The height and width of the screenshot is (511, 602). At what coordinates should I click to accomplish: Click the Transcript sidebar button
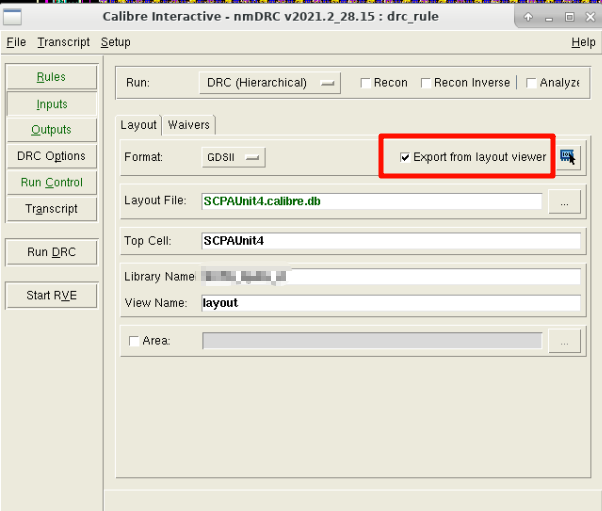point(51,209)
